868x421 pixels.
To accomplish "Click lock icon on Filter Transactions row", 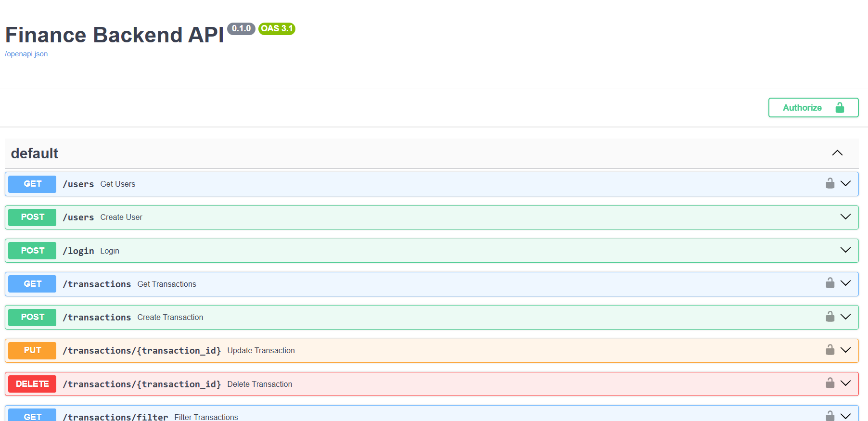I will click(830, 416).
